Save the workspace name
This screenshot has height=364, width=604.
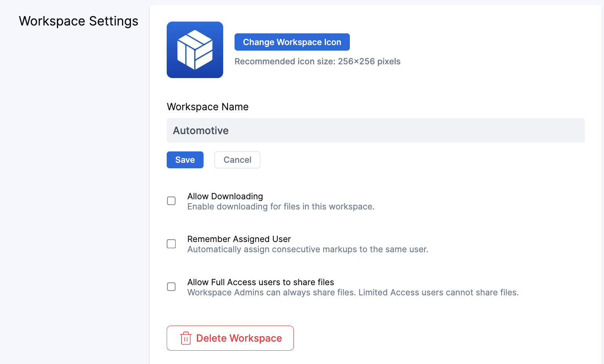[x=185, y=160]
